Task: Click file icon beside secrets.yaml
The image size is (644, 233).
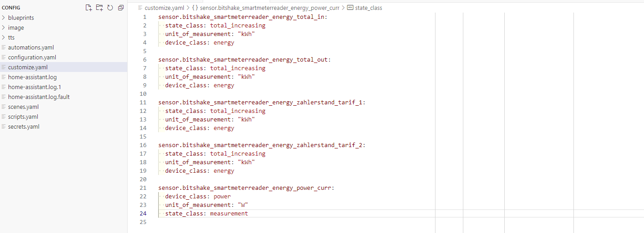Action: 4,126
